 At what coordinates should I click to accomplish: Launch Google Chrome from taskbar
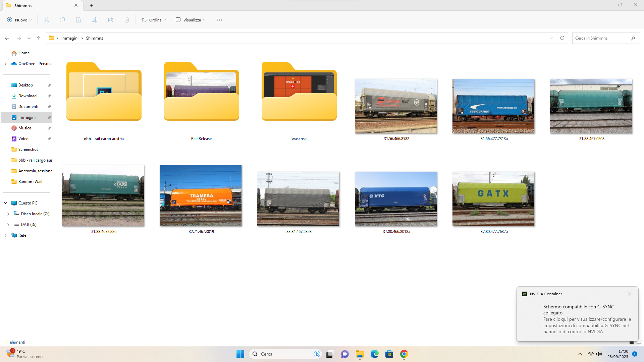[404, 354]
